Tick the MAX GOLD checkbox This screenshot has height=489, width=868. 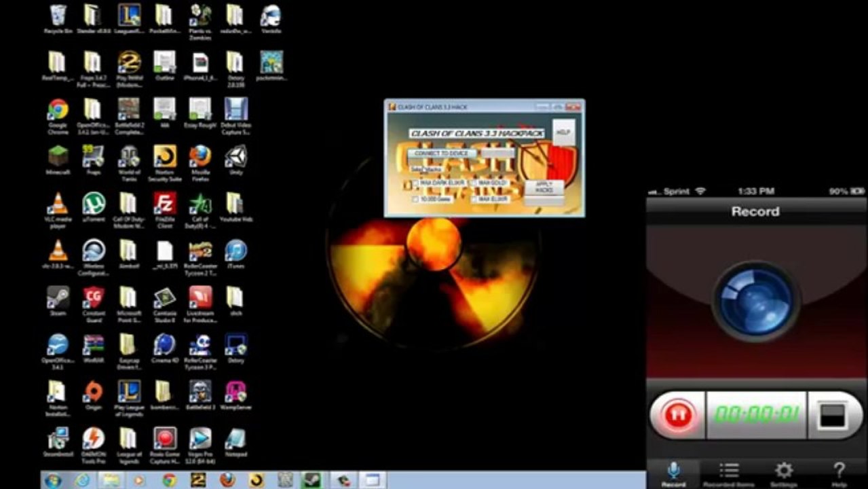[x=474, y=183]
